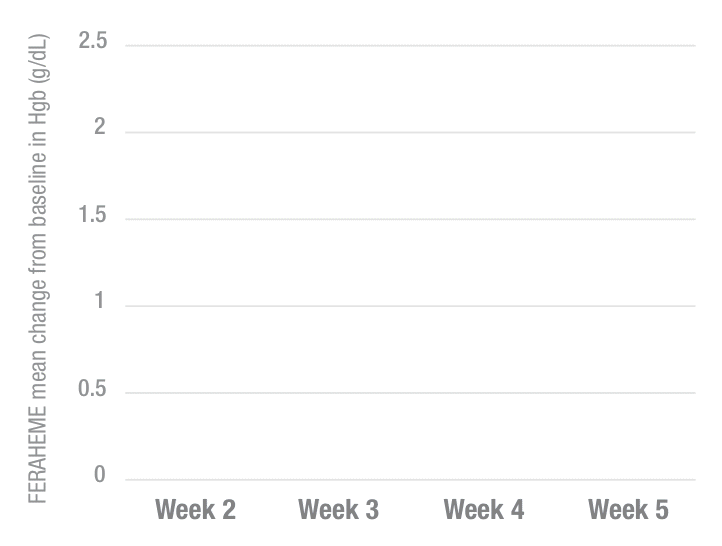Click the Week 2 x-axis label

point(195,511)
